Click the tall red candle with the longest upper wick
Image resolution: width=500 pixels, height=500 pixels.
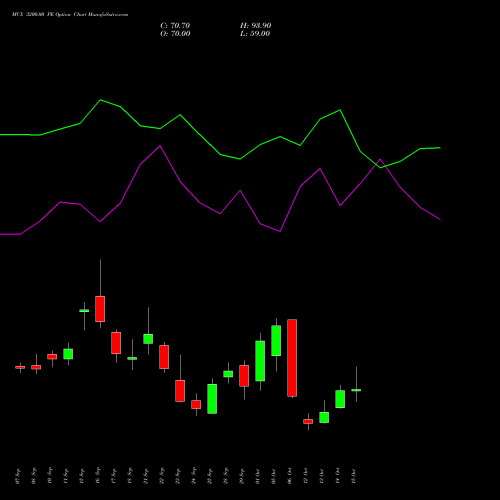100,309
